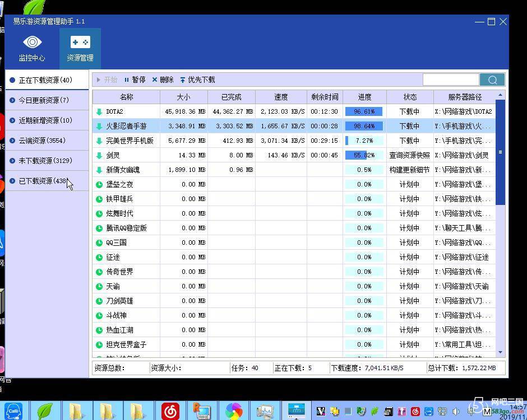Screen dimensions: 527x420
Task: Click the 00:29:15 remaining time cell
Action: coord(324,141)
